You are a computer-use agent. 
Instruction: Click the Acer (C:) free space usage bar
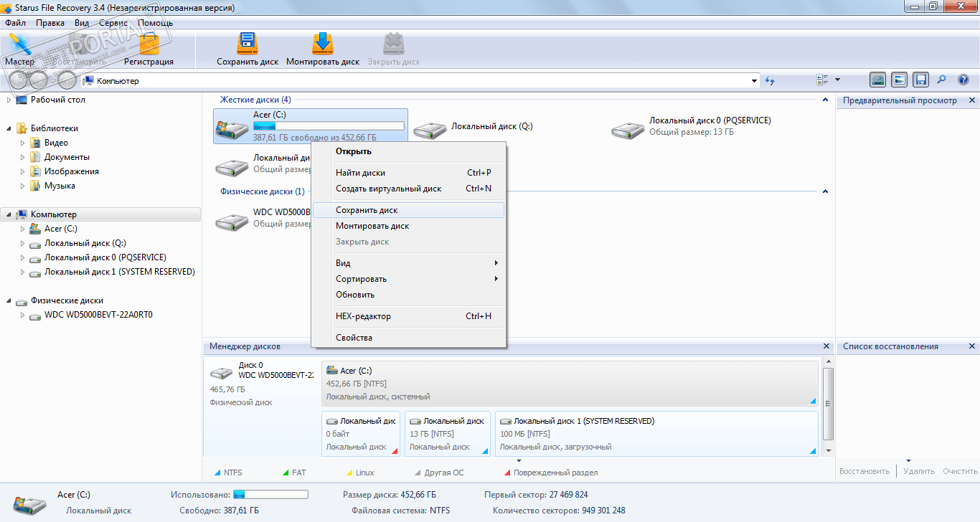(x=329, y=126)
